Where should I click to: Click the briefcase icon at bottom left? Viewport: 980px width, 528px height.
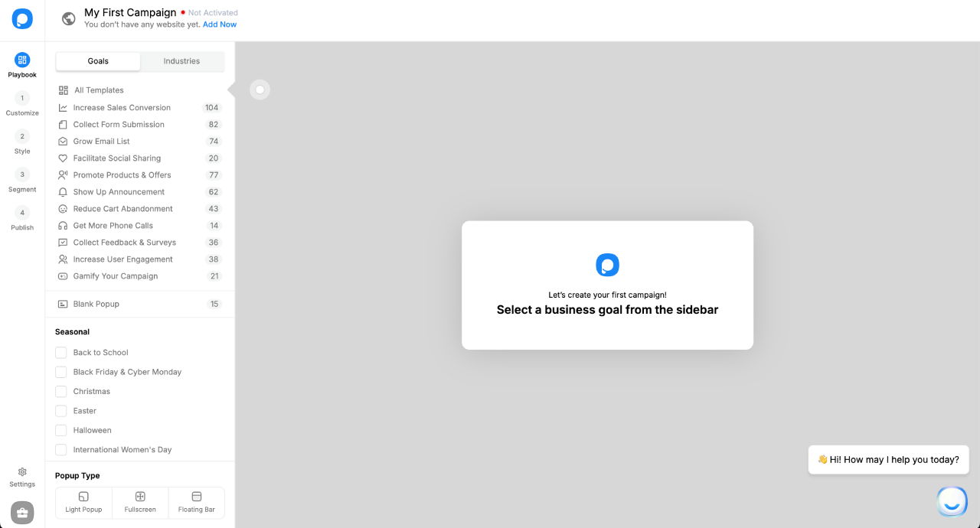(22, 513)
